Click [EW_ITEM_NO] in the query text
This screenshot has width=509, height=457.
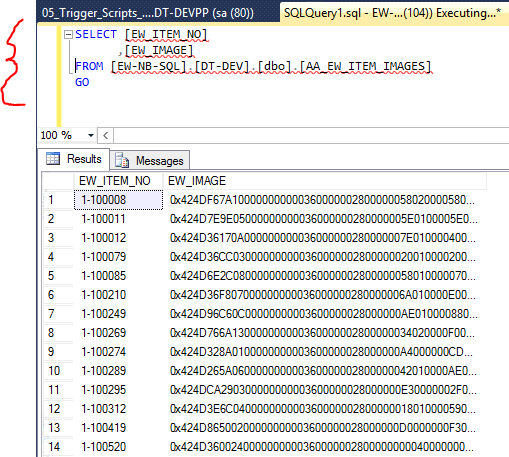[x=166, y=34]
